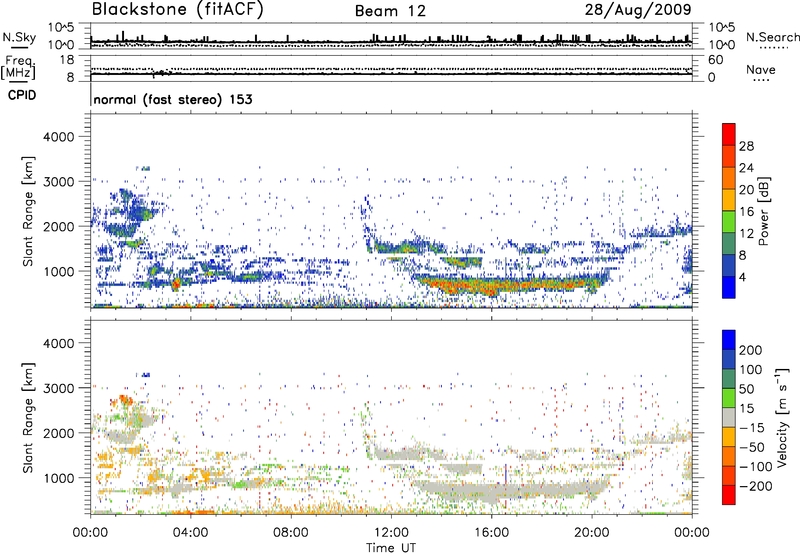Screen dimensions: 800x554
Task: Click the "24" power scale label
Action: [x=746, y=168]
